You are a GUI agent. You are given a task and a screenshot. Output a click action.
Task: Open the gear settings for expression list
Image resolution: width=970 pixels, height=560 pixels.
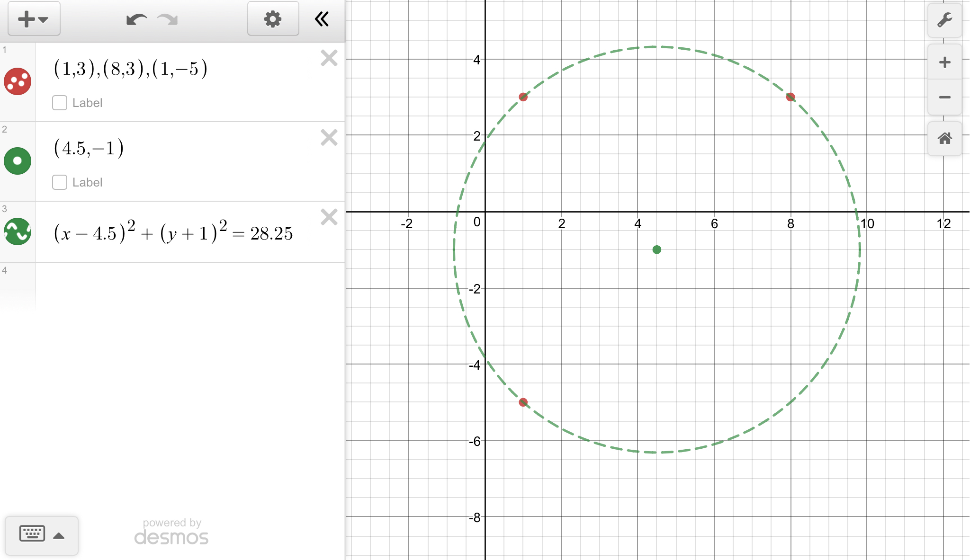point(273,19)
